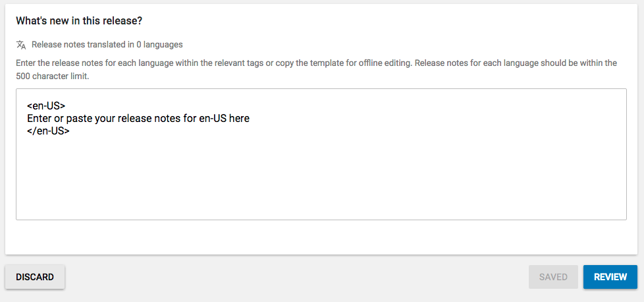Image resolution: width=644 pixels, height=302 pixels.
Task: Click the translate icon beside release notes
Action: click(21, 45)
